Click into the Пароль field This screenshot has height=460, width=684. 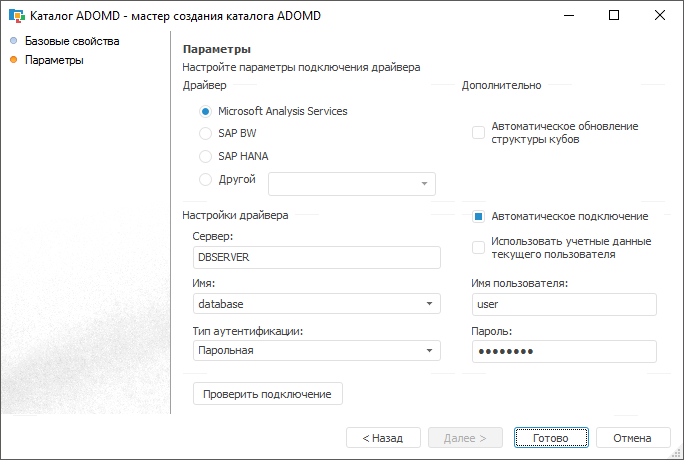pyautogui.click(x=562, y=351)
